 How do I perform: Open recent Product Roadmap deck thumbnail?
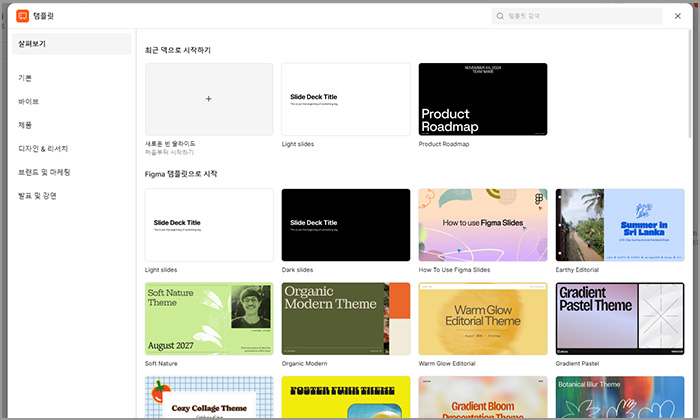(x=483, y=99)
